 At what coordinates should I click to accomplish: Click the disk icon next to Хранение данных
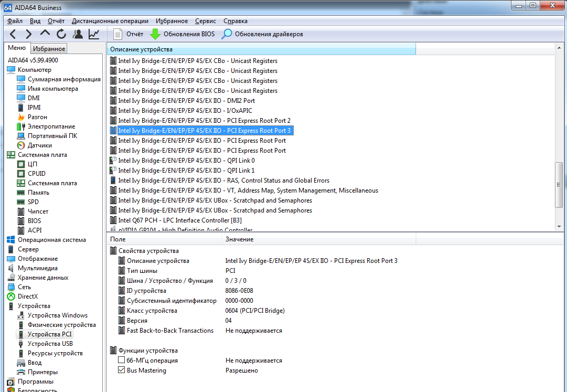11,278
